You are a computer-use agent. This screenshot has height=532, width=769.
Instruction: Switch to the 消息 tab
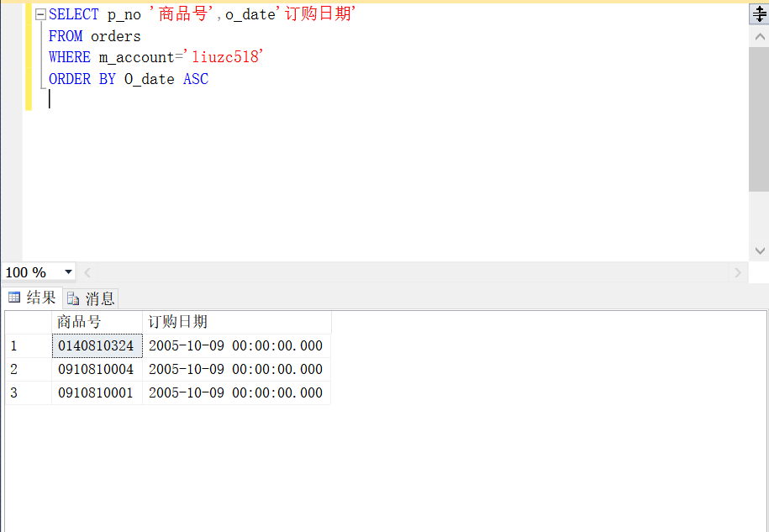(92, 298)
